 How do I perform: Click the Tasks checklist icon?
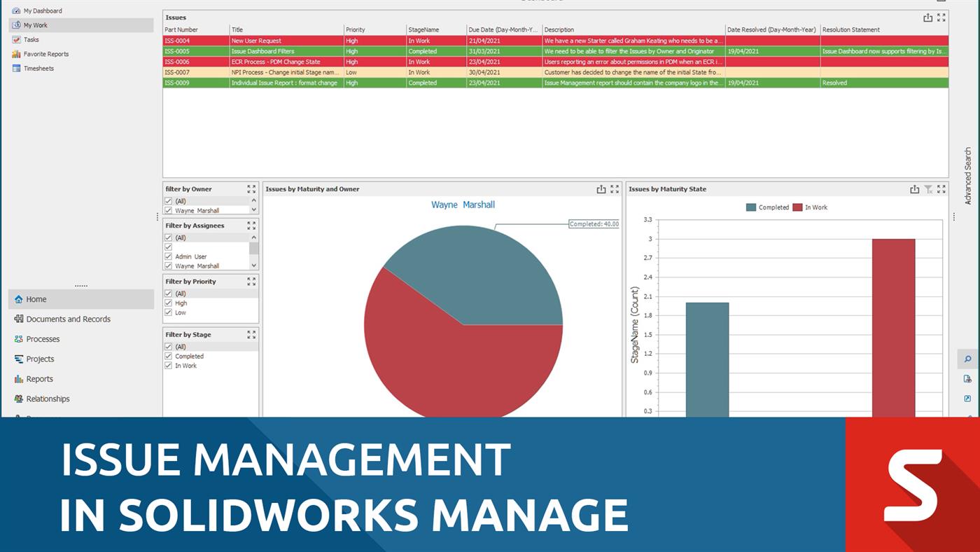17,40
